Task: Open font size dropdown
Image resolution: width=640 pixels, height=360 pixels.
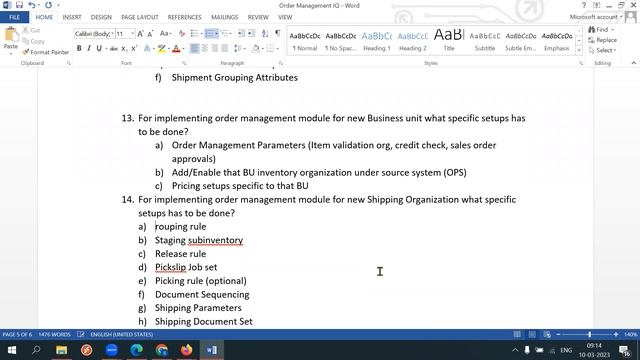Action: [x=133, y=34]
